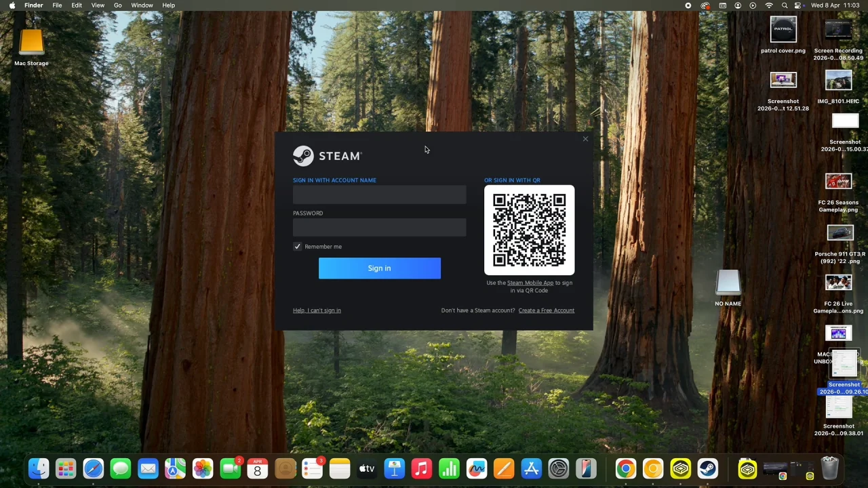
Task: Open System Settings from the Dock
Action: click(559, 468)
